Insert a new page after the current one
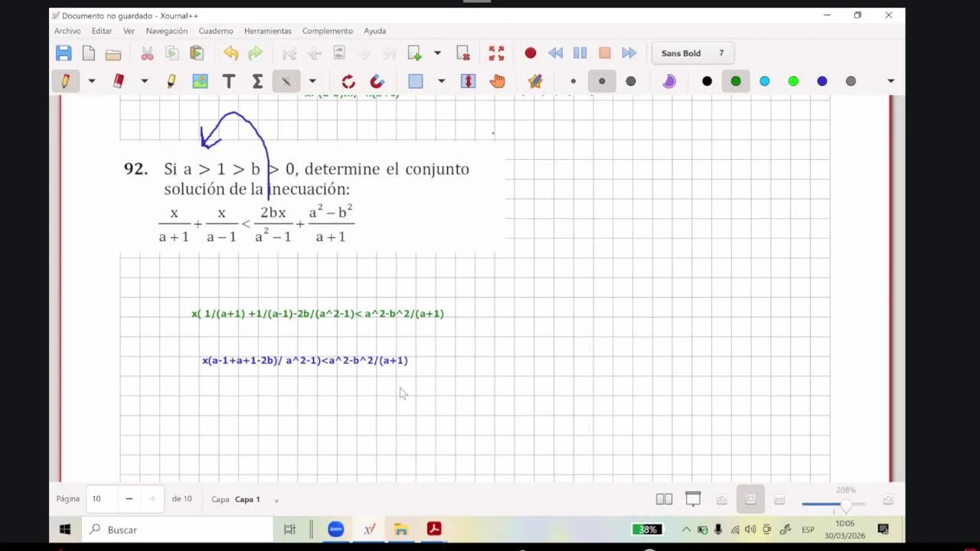Image resolution: width=980 pixels, height=551 pixels. (414, 54)
